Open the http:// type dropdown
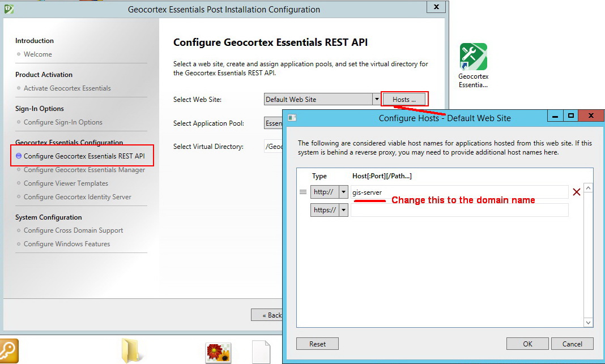 [x=343, y=192]
